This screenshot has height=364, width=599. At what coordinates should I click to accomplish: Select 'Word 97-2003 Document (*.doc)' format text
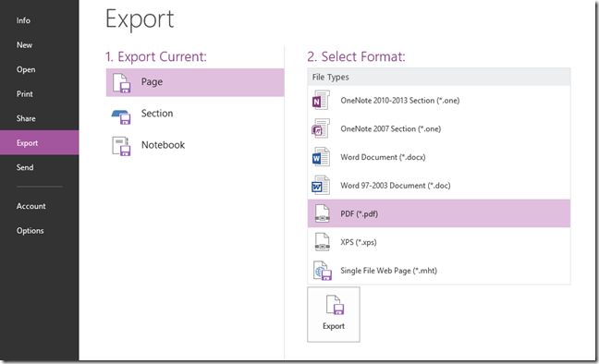pyautogui.click(x=396, y=186)
